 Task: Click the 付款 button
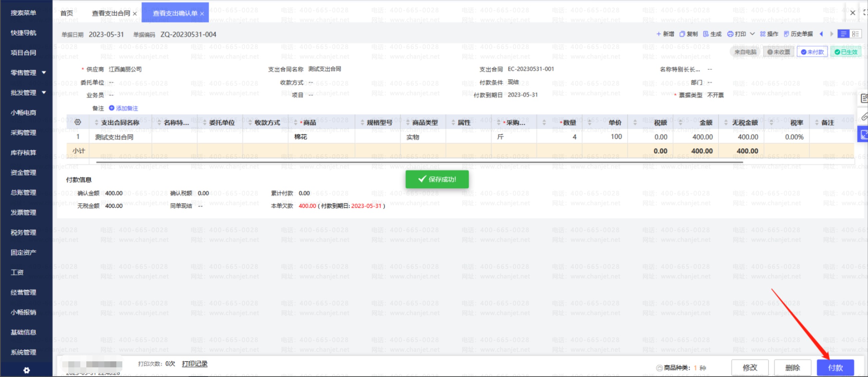pyautogui.click(x=835, y=368)
